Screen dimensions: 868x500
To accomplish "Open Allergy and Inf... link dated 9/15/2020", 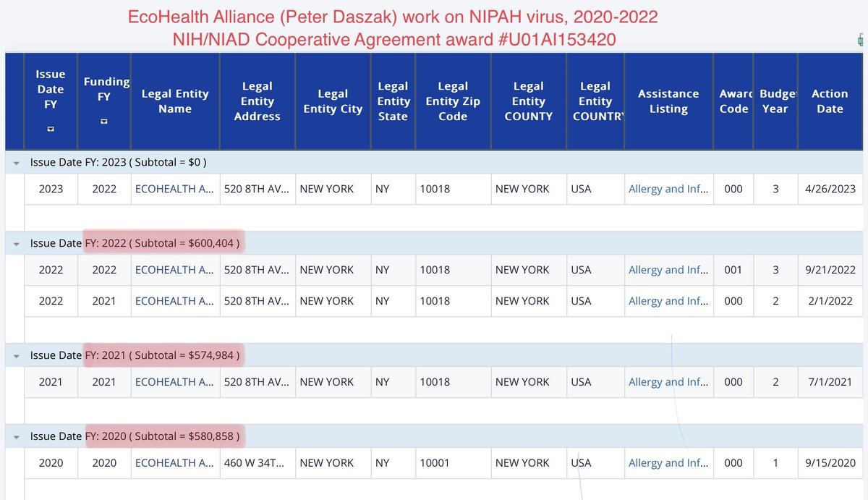I will pos(668,463).
